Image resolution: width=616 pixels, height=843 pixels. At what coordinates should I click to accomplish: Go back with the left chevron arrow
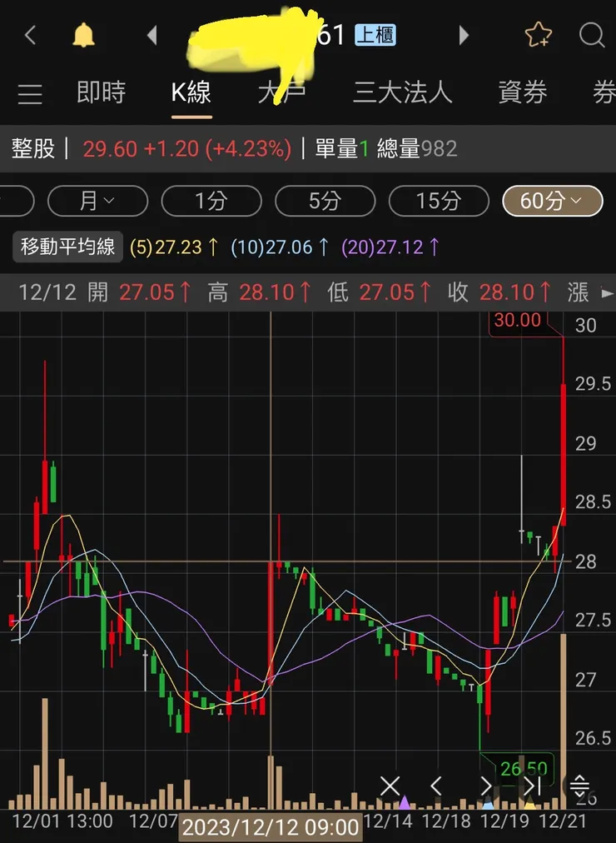coord(30,36)
